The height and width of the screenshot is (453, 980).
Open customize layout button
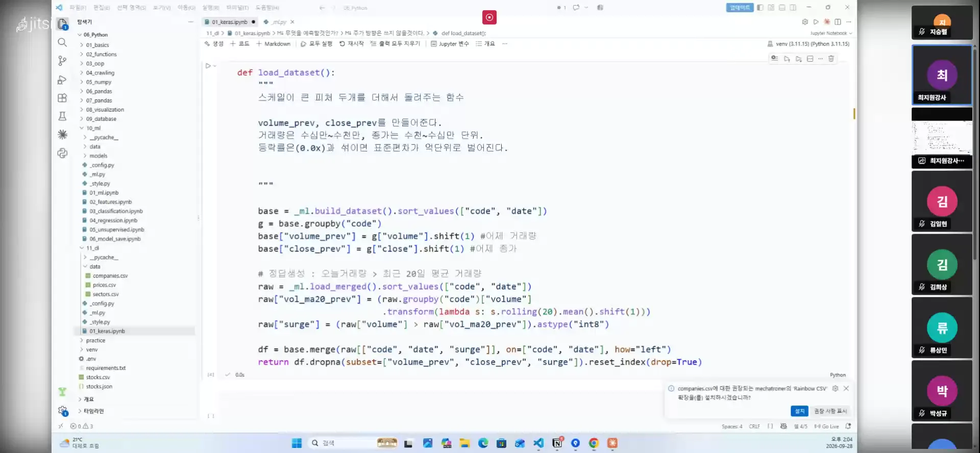771,8
